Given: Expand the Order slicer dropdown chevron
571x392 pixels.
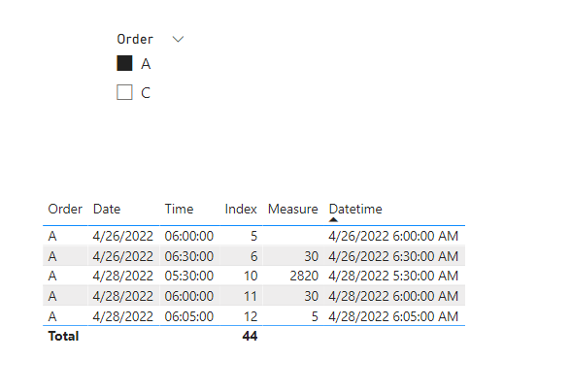Looking at the screenshot, I should [x=178, y=39].
